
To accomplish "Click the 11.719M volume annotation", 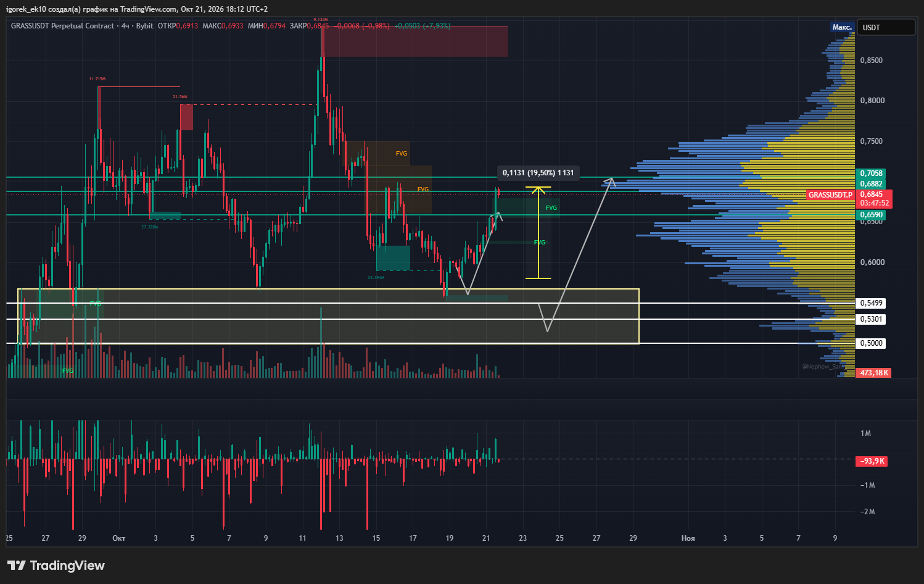I will (x=97, y=79).
